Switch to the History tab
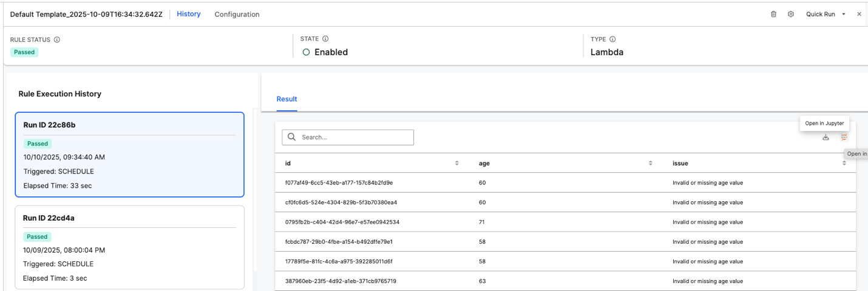Image resolution: width=868 pixels, height=291 pixels. 189,14
